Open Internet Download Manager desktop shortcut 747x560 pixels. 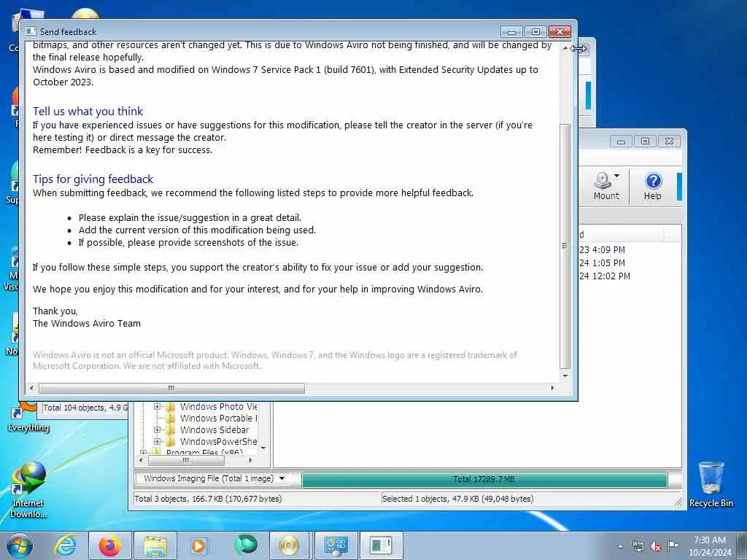pos(28,489)
